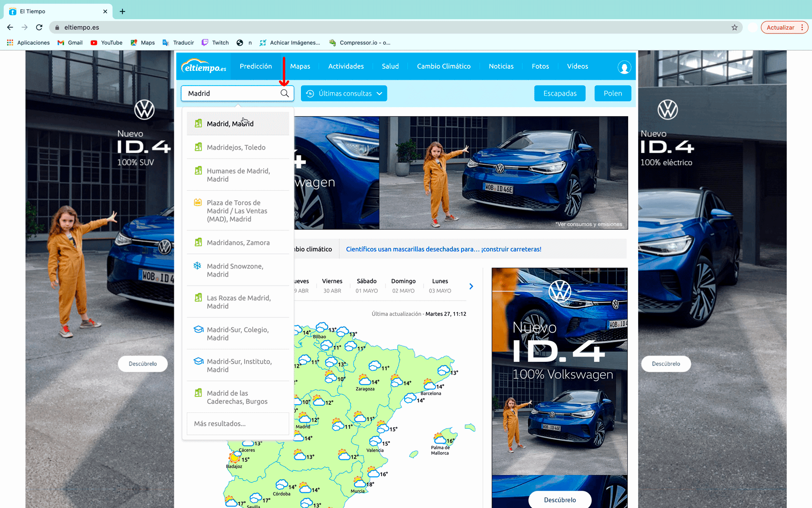Select Madrid, Madrid suggestion
Screen dimensions: 812x508
(238, 124)
